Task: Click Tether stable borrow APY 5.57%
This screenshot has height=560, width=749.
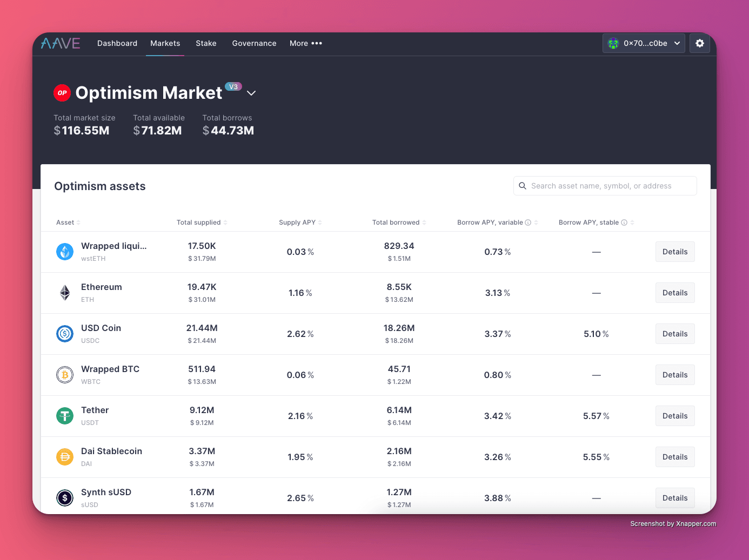Action: (x=596, y=416)
